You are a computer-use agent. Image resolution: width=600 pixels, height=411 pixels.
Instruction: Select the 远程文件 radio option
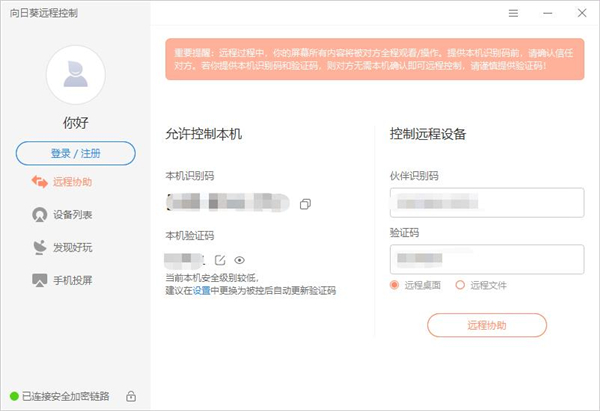[x=460, y=285]
